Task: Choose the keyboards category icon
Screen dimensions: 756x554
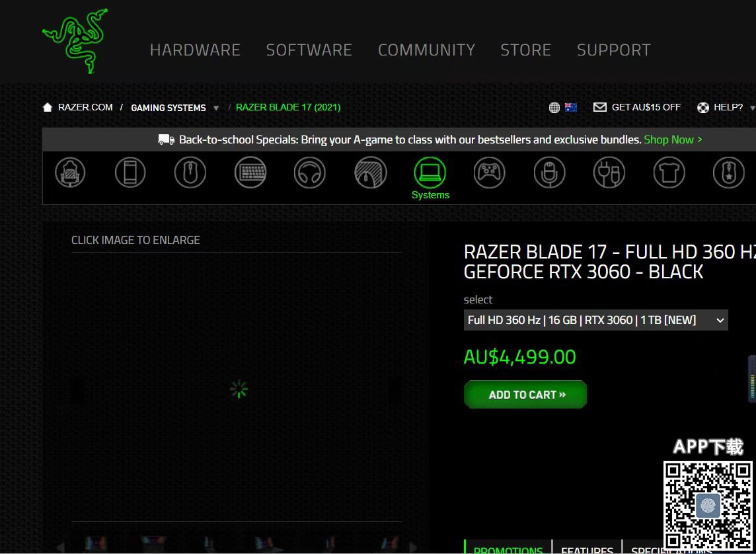Action: click(250, 173)
